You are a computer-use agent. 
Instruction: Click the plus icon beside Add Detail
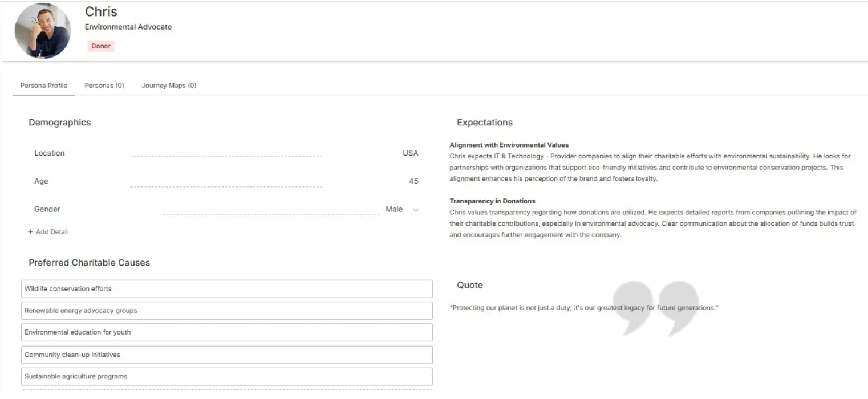coord(29,231)
